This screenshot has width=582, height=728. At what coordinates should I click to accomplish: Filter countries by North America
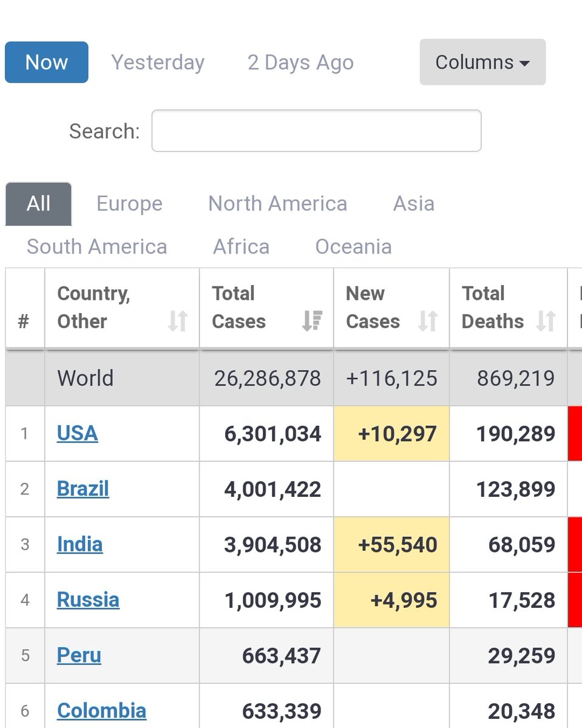(277, 203)
